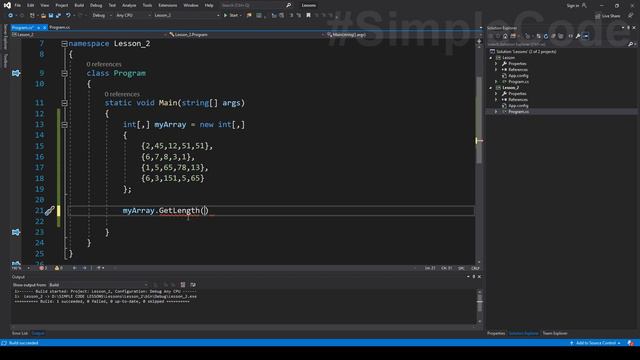Click the bookmark icon in toolbar

[x=309, y=15]
